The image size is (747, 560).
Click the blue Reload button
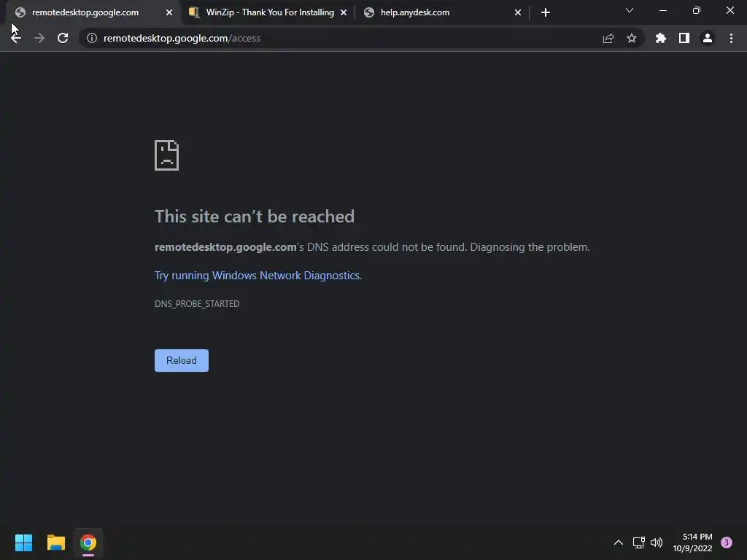(182, 360)
